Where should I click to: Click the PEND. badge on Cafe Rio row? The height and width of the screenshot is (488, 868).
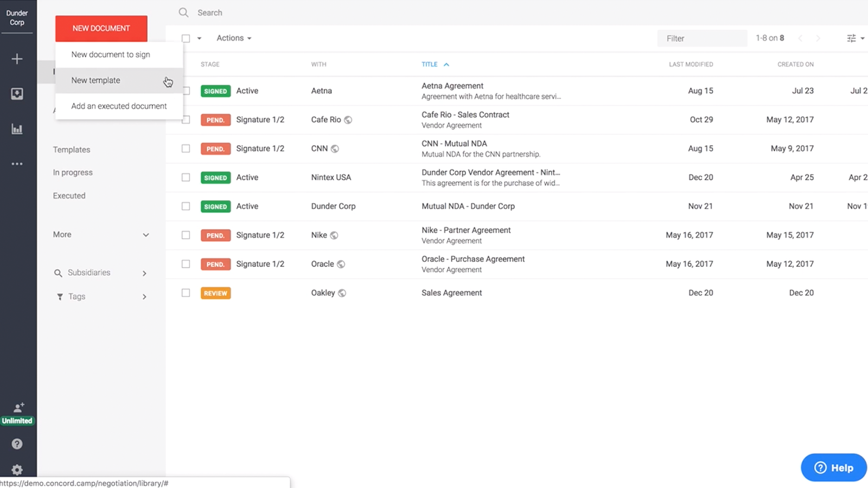215,120
